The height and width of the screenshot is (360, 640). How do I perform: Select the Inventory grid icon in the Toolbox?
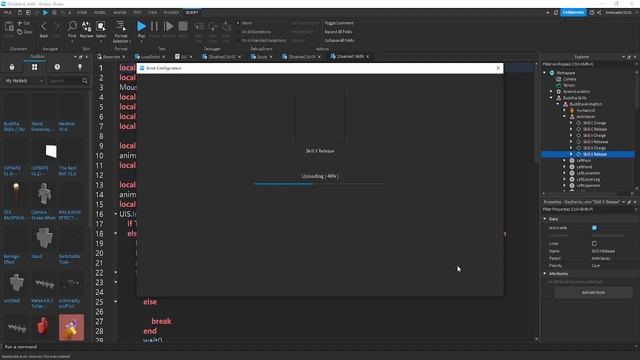tap(34, 67)
